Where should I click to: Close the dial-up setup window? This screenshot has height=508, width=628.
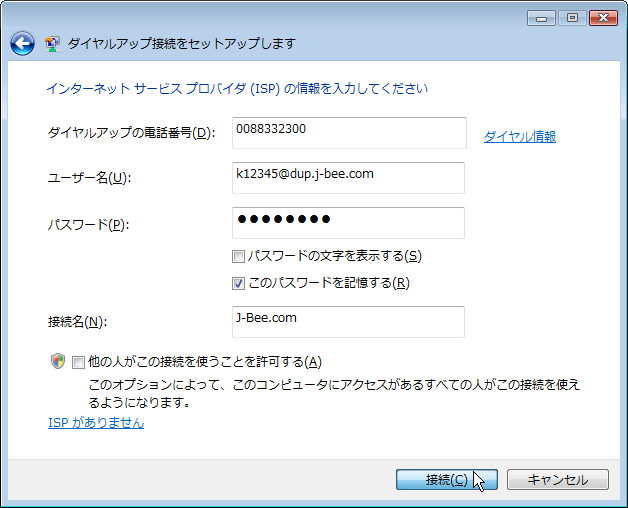pyautogui.click(x=604, y=18)
